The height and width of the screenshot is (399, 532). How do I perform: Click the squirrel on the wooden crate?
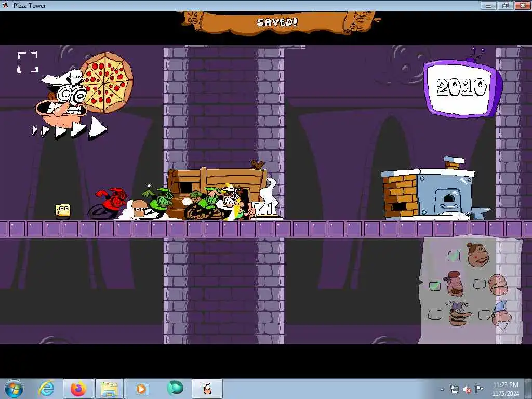click(x=257, y=165)
